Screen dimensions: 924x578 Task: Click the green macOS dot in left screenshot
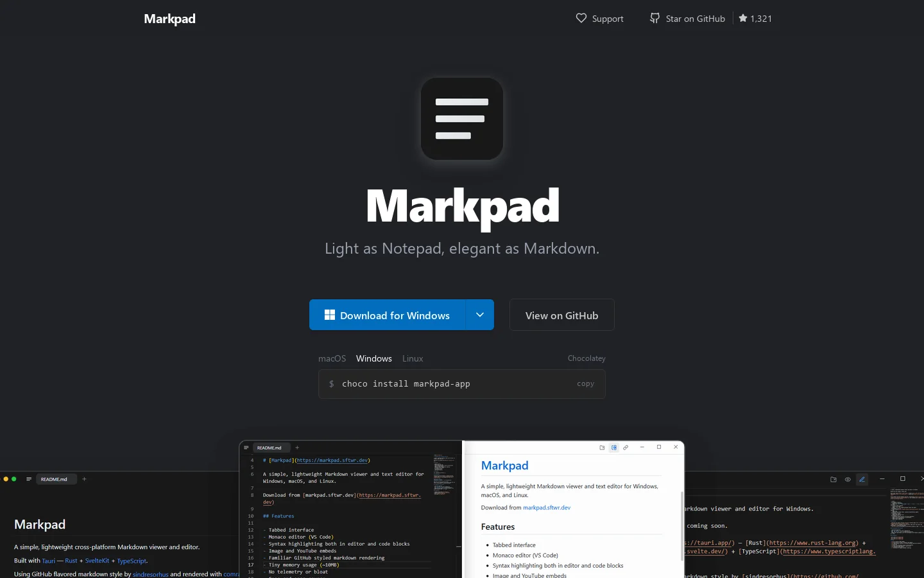[14, 479]
